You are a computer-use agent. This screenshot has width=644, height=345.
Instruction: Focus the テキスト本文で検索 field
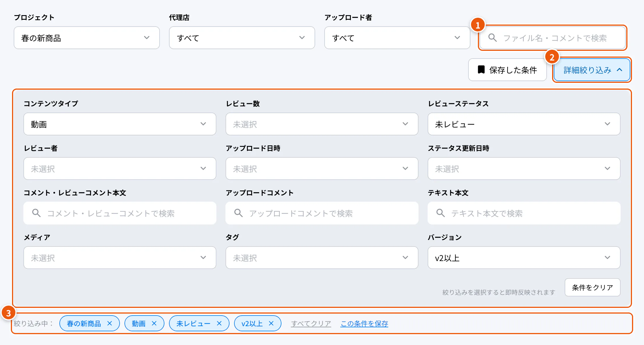point(524,213)
